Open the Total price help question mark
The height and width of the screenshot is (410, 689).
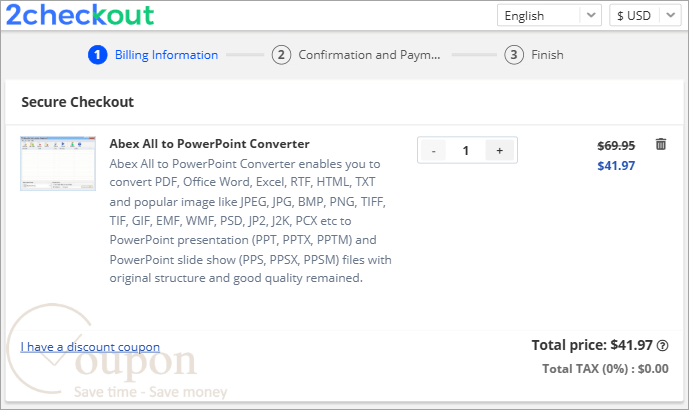tap(662, 346)
